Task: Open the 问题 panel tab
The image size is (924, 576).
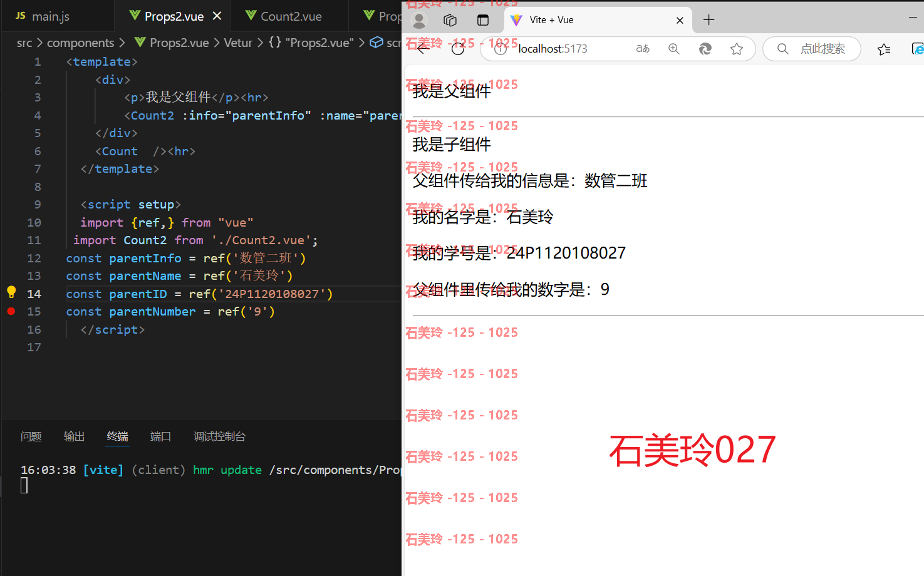Action: (x=31, y=436)
